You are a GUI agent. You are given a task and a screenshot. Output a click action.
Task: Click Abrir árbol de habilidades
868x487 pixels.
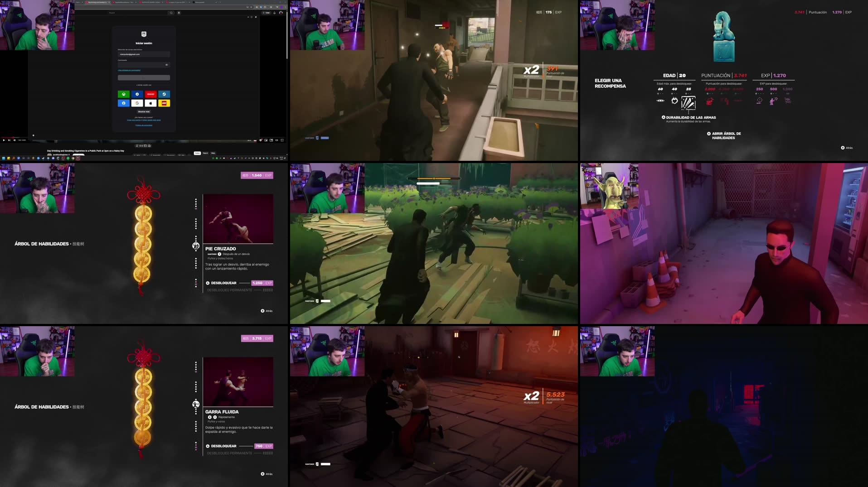point(724,135)
